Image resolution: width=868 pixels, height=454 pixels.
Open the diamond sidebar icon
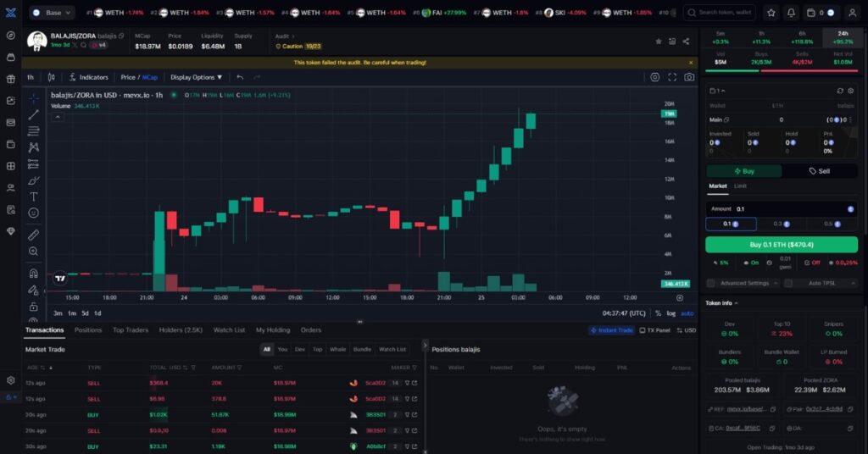coord(10,232)
